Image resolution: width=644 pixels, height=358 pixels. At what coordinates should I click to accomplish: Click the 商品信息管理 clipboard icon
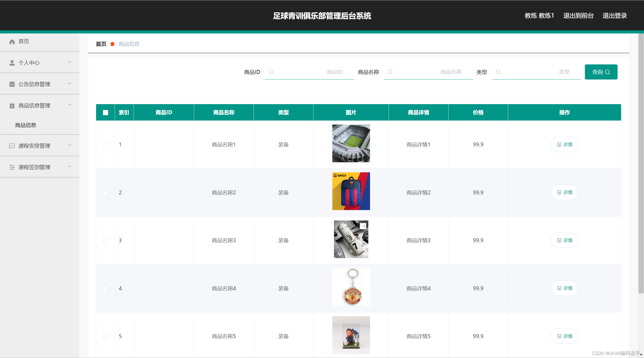tap(12, 105)
